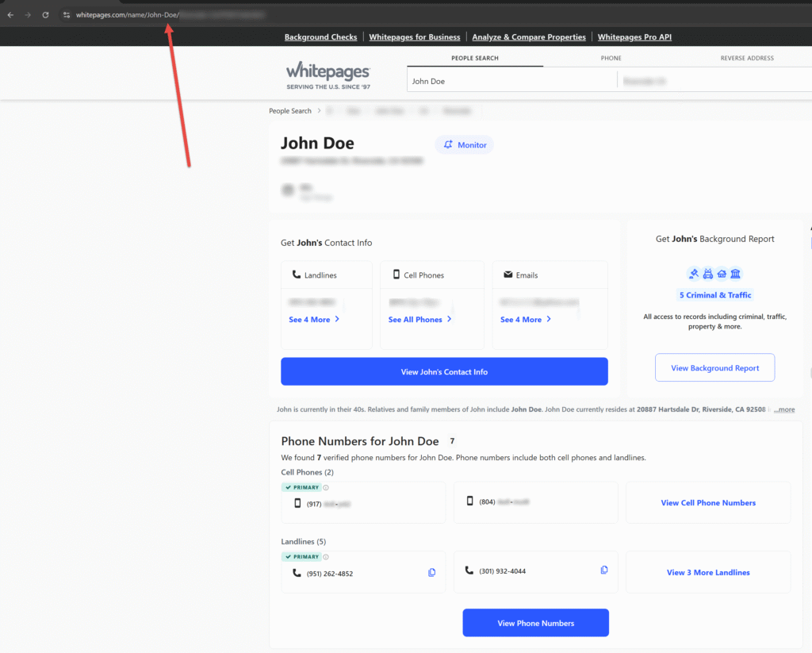Switch to the Phone tab
Viewport: 812px width, 653px height.
click(x=611, y=58)
